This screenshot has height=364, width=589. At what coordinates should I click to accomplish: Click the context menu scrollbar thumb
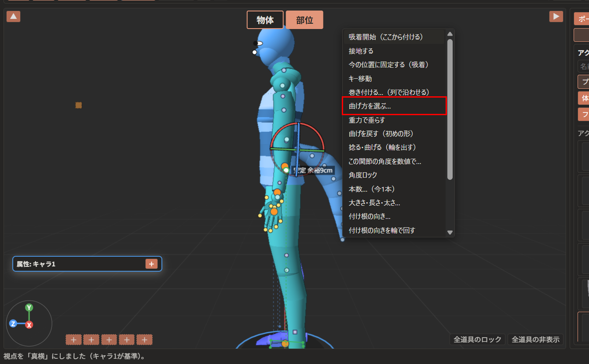[450, 109]
